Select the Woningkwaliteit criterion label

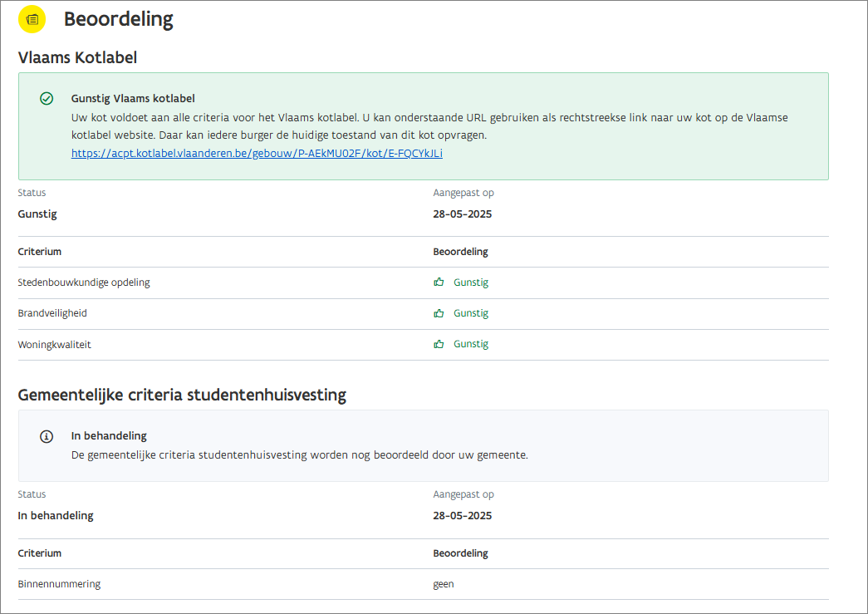pos(54,344)
